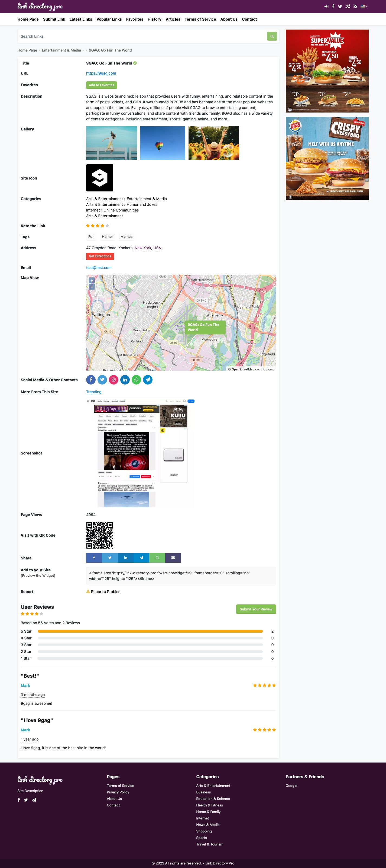
Task: Click the footer Facebook icon
Action: click(19, 800)
